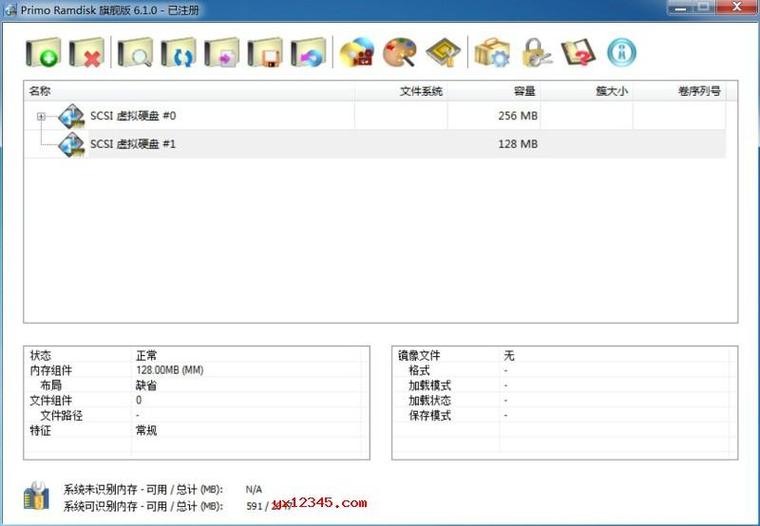This screenshot has height=526, width=760.
Task: Click the paint palette toolbar icon
Action: click(400, 52)
